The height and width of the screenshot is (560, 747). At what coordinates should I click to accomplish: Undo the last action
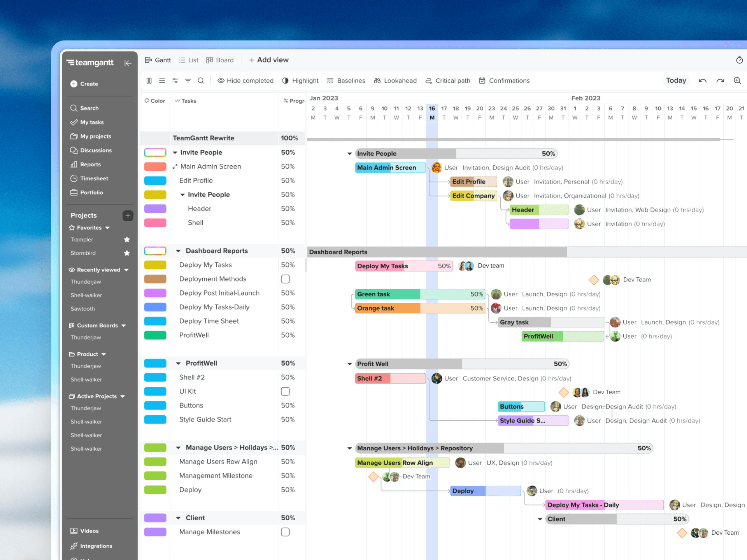click(x=702, y=80)
